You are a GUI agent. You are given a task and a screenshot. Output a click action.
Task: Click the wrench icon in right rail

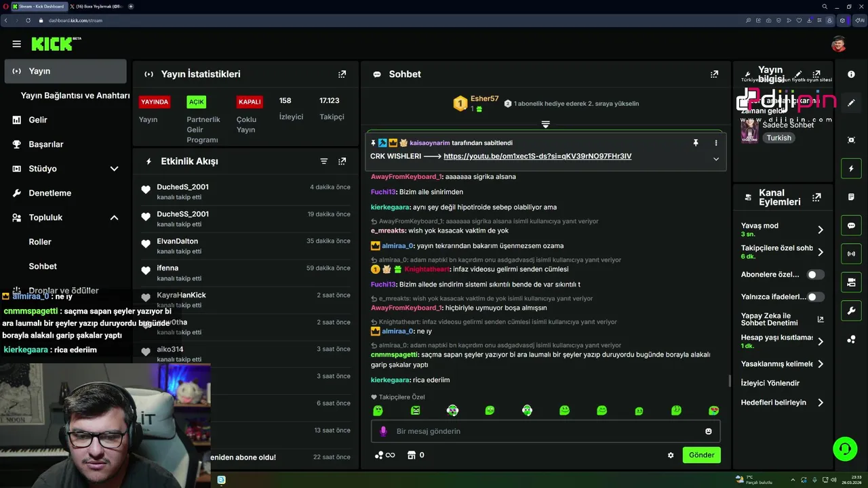point(851,310)
